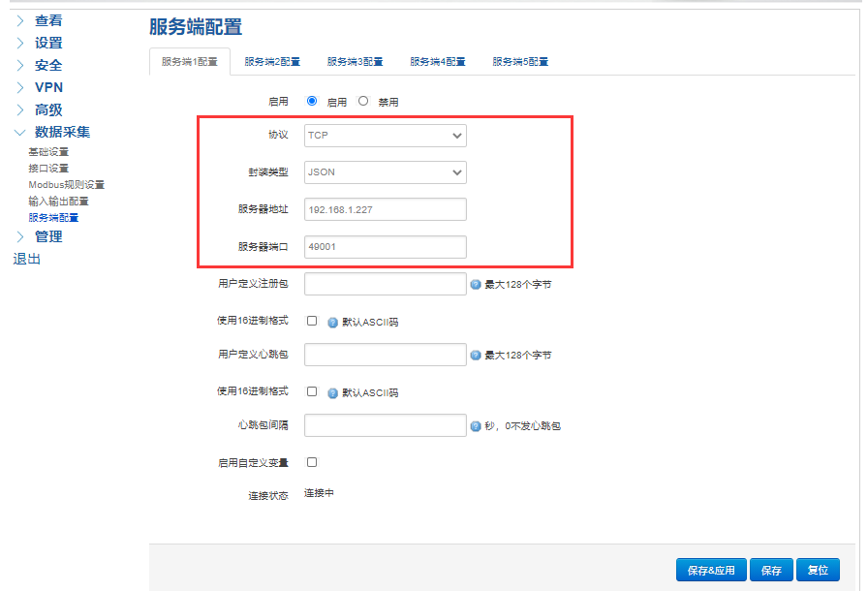Open Modbus规则设置 in sidebar
This screenshot has width=868, height=591.
coord(67,185)
